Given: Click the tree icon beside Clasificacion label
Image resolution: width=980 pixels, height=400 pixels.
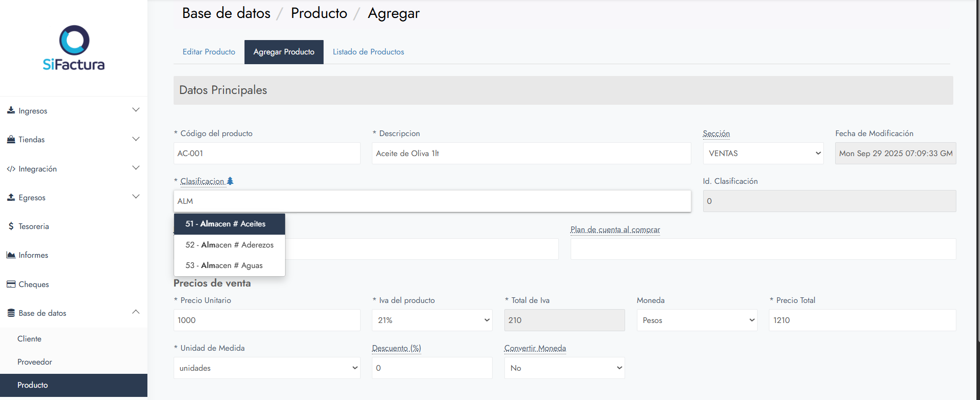Looking at the screenshot, I should (230, 181).
